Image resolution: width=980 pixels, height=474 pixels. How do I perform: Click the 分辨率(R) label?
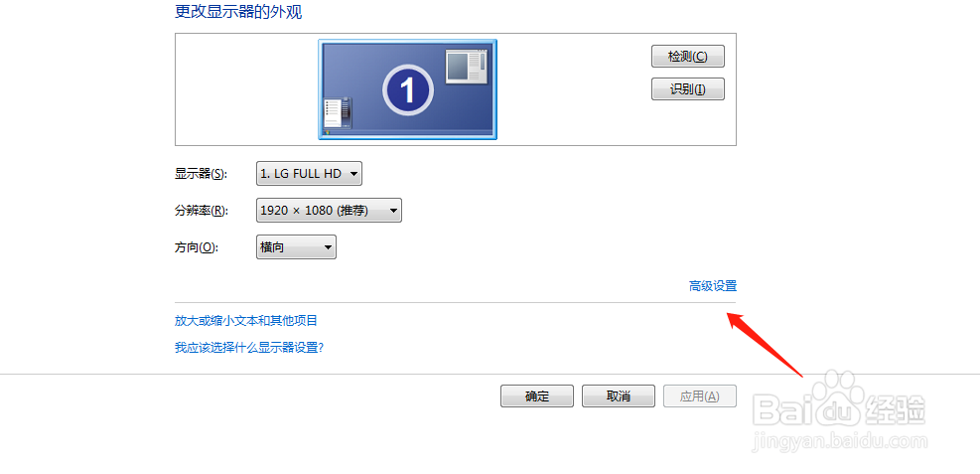202,211
